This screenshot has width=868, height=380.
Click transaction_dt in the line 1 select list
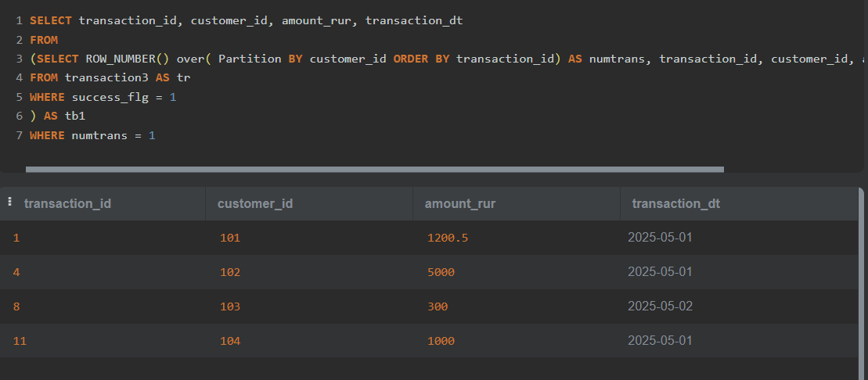tap(414, 21)
